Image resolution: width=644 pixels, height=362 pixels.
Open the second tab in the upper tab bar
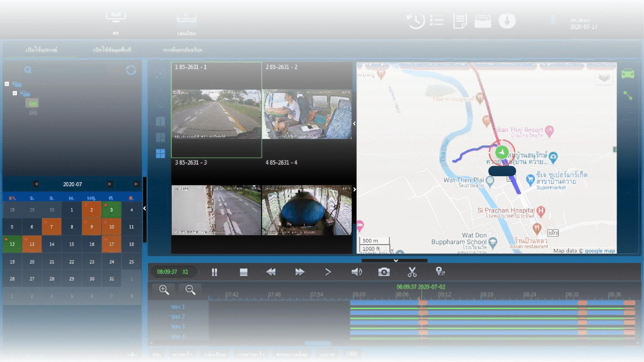coord(113,49)
